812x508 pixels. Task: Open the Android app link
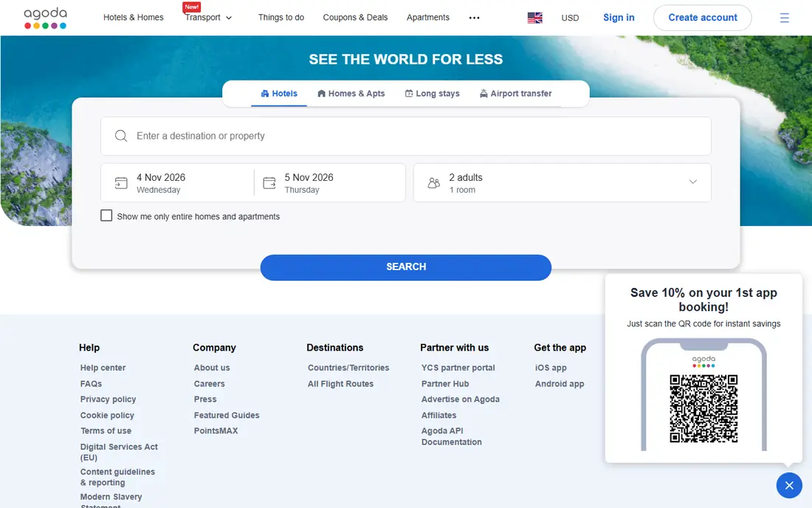coord(560,384)
